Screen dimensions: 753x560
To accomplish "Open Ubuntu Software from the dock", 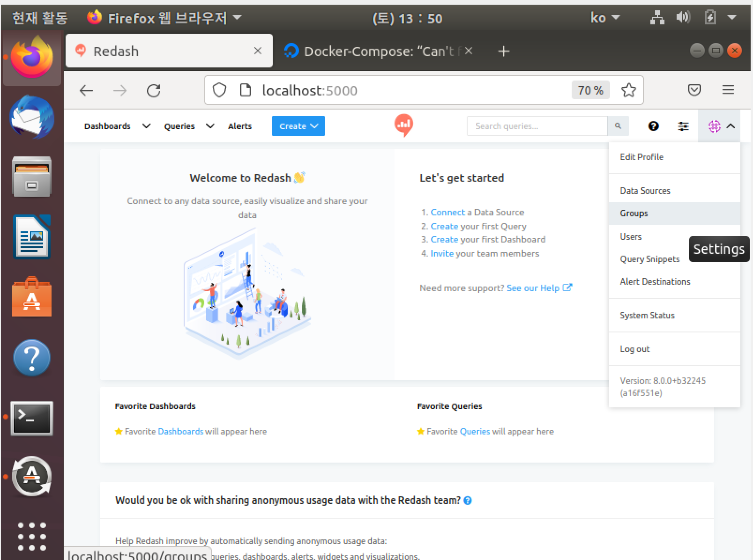I will [32, 297].
